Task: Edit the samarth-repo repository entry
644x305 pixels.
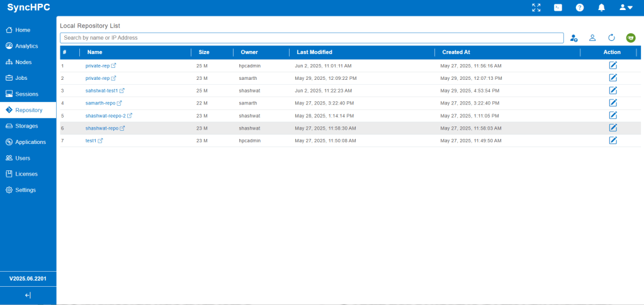Action: pos(613,103)
